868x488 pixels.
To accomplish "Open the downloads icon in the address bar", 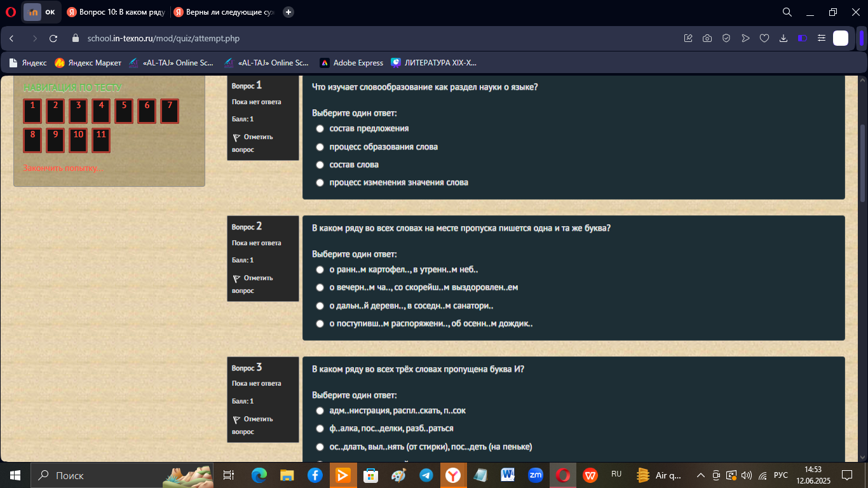I will tap(783, 39).
